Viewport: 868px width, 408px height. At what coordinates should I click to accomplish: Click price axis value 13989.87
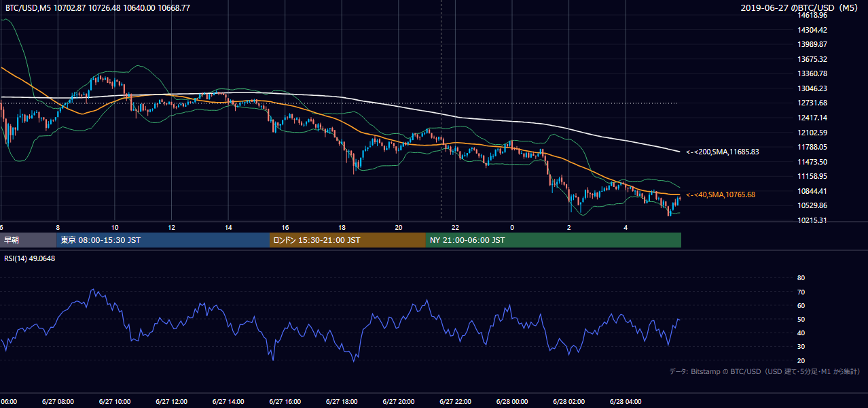coord(813,44)
